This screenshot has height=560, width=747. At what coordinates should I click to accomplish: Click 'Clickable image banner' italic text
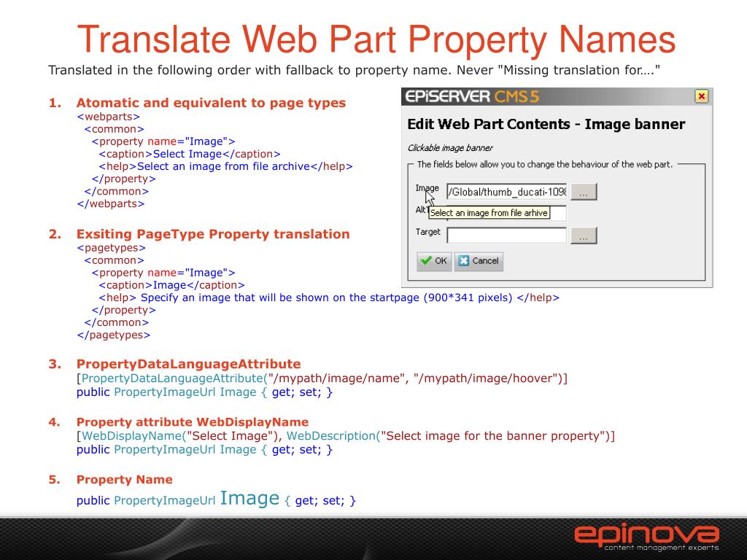tap(450, 148)
